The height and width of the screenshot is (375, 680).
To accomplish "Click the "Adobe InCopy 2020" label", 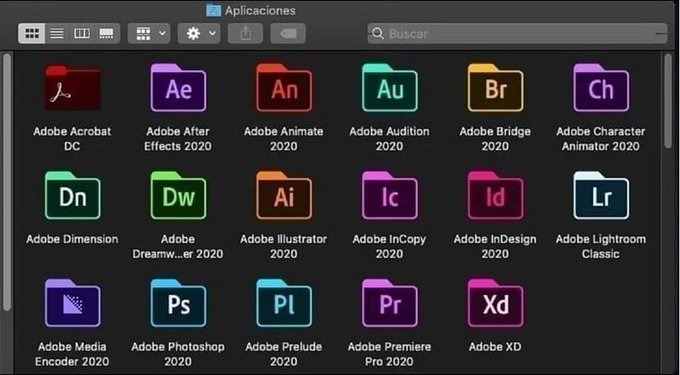I will (390, 246).
